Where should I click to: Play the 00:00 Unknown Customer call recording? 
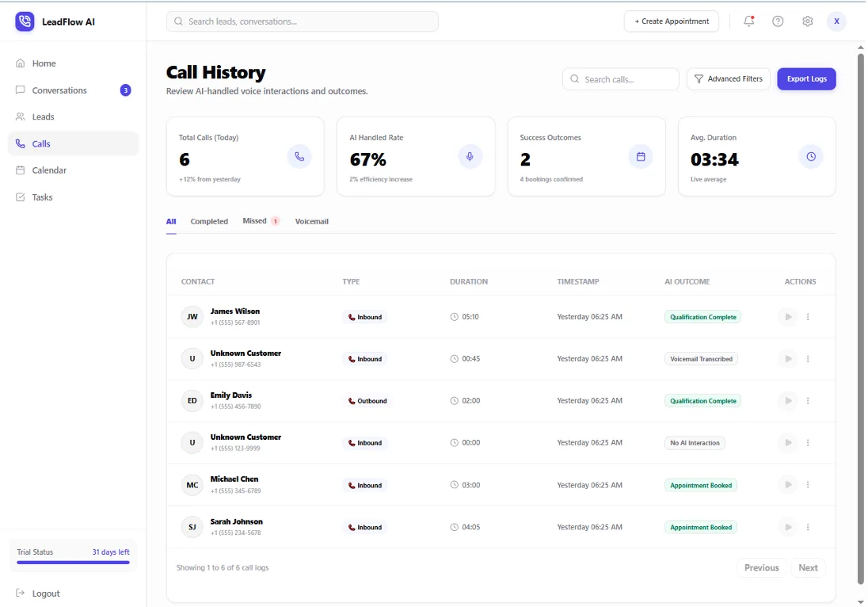click(x=788, y=442)
